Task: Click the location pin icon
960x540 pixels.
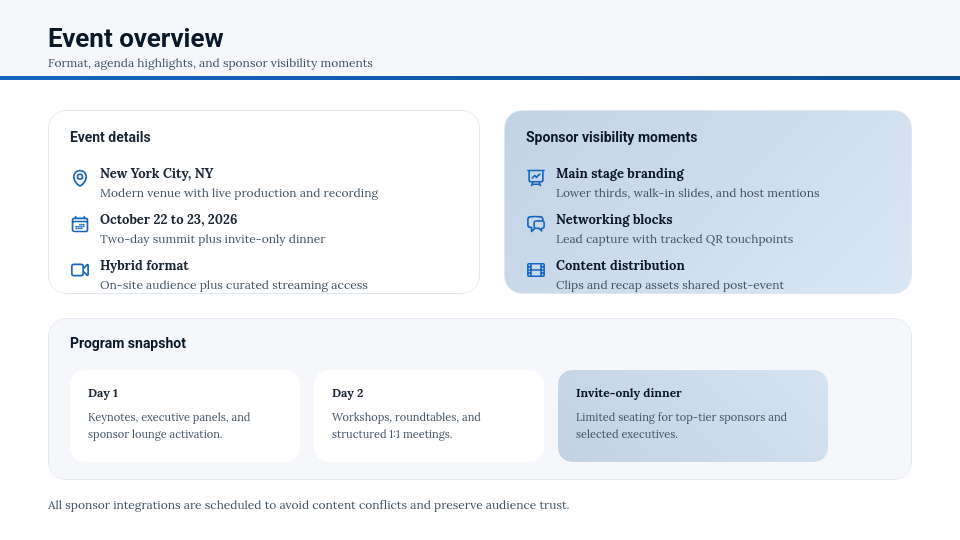Action: pos(80,178)
